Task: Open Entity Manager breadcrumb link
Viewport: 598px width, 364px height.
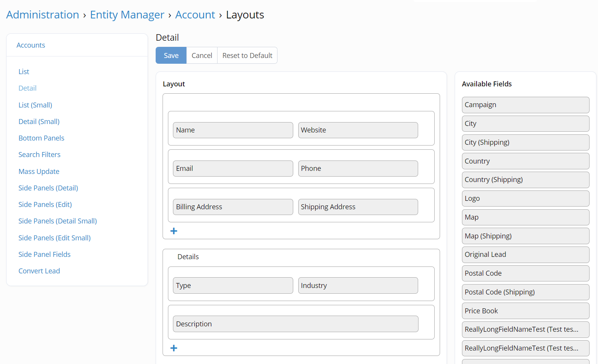Action: 127,15
